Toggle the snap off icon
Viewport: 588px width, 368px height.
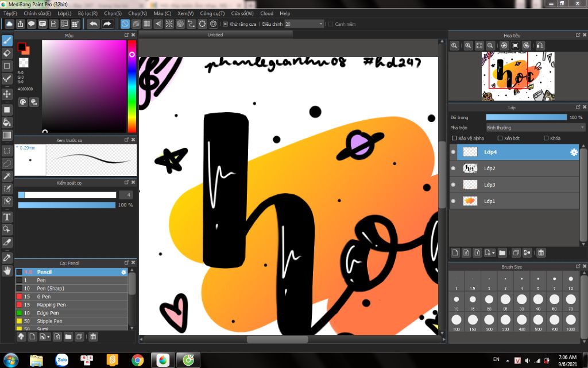125,24
